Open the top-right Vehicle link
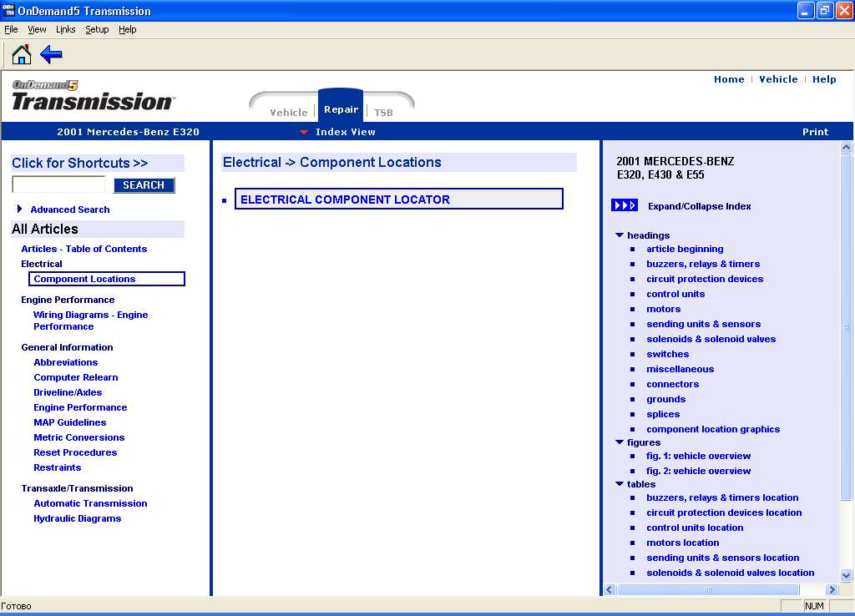Image resolution: width=855 pixels, height=616 pixels. coord(778,79)
